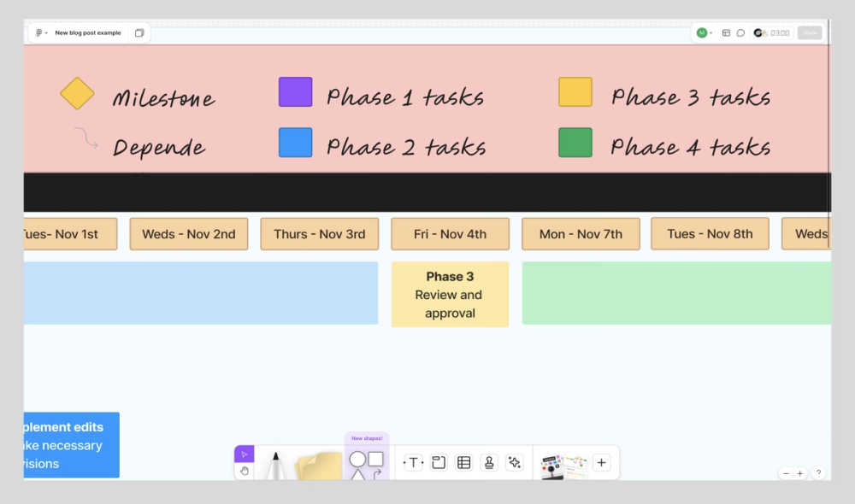The image size is (855, 504).
Task: Click the Share button
Action: coord(809,32)
